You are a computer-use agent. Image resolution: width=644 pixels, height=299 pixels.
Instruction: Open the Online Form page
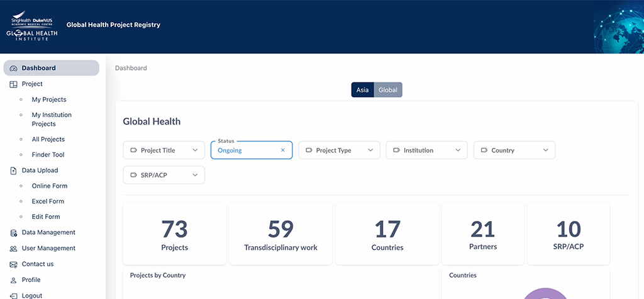click(x=49, y=186)
